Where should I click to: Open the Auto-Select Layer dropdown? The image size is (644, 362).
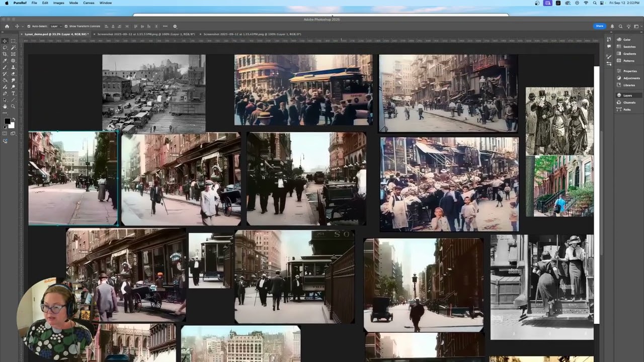click(55, 26)
